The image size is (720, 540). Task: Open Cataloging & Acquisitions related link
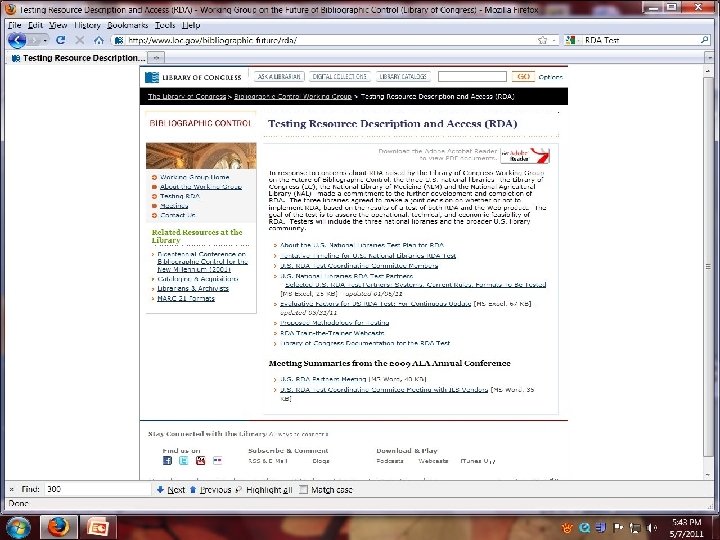pos(198,279)
